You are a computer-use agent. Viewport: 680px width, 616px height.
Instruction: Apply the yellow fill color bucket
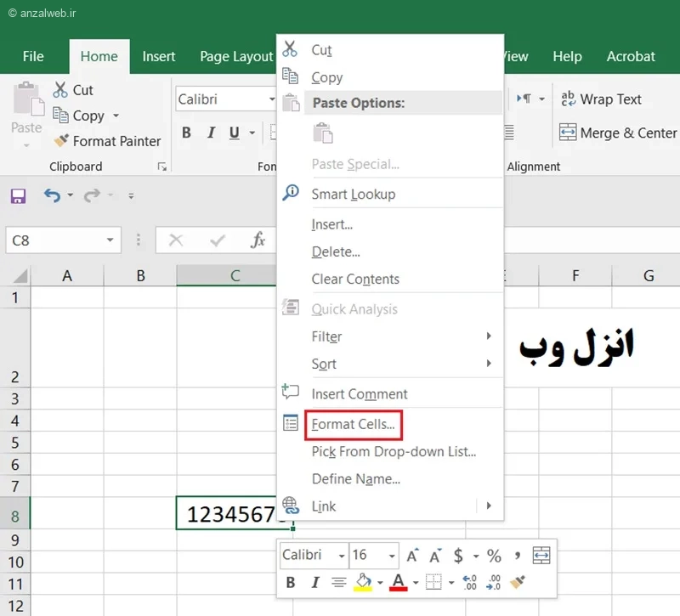point(364,582)
